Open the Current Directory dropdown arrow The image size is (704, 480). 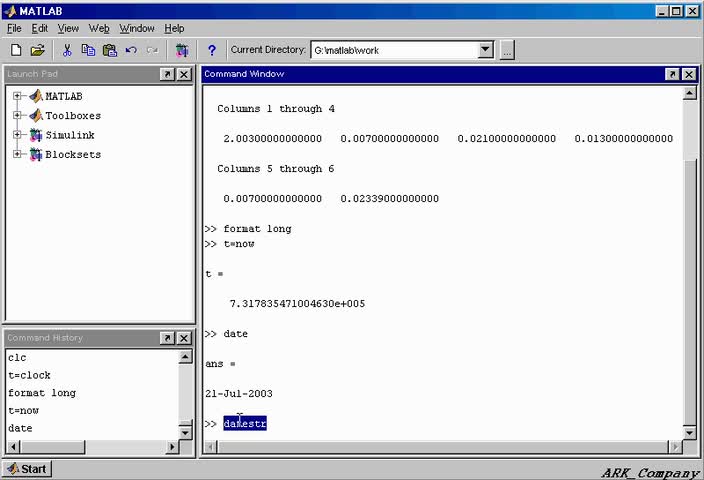tap(486, 49)
